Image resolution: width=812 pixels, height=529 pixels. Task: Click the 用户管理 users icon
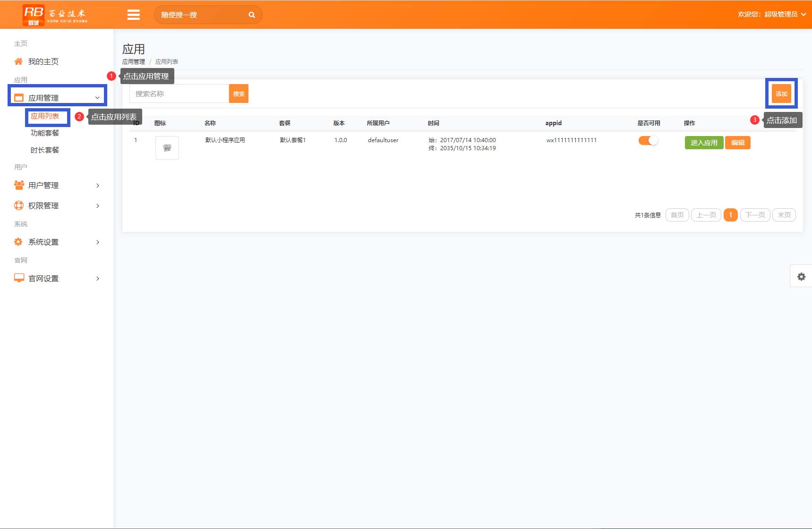click(x=19, y=185)
